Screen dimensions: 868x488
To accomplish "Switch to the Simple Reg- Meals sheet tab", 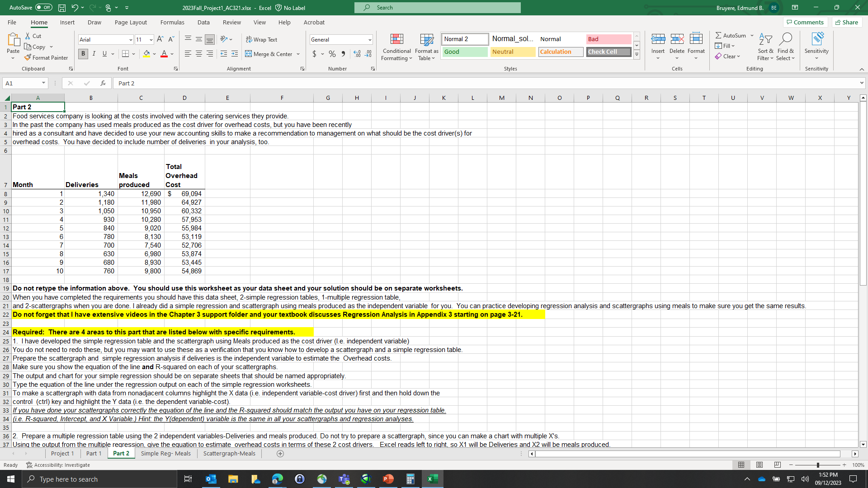I will coord(165,453).
